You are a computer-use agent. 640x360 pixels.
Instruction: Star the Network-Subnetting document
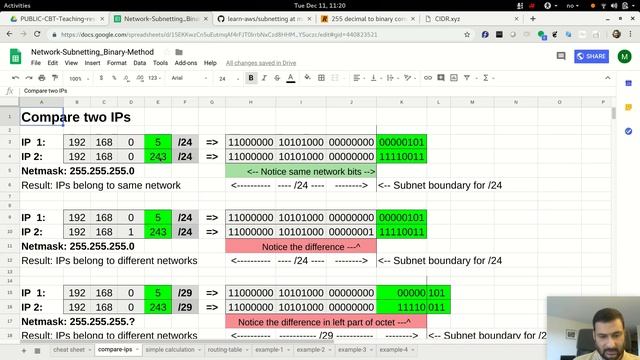click(x=167, y=52)
